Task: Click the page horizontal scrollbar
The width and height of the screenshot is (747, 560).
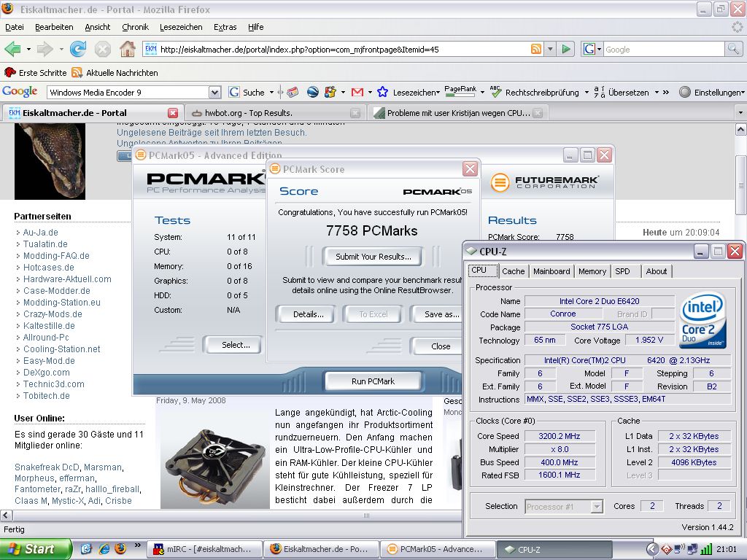Action: click(367, 516)
